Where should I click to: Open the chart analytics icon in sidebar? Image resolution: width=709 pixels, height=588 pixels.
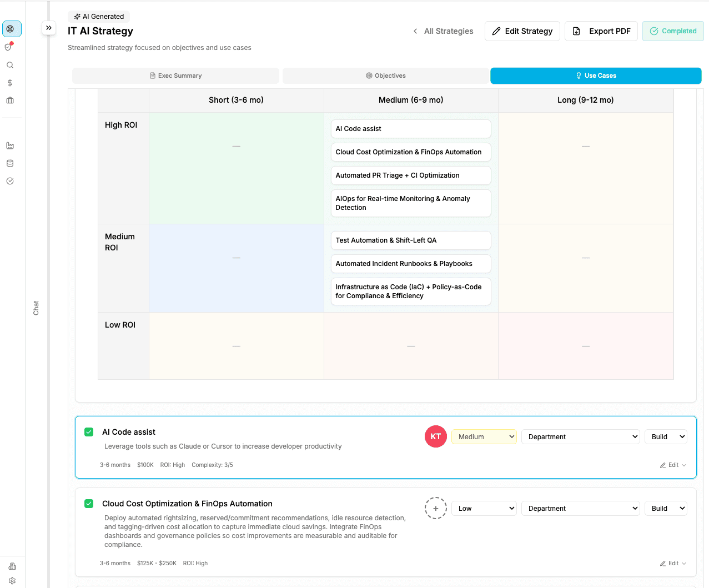[10, 145]
